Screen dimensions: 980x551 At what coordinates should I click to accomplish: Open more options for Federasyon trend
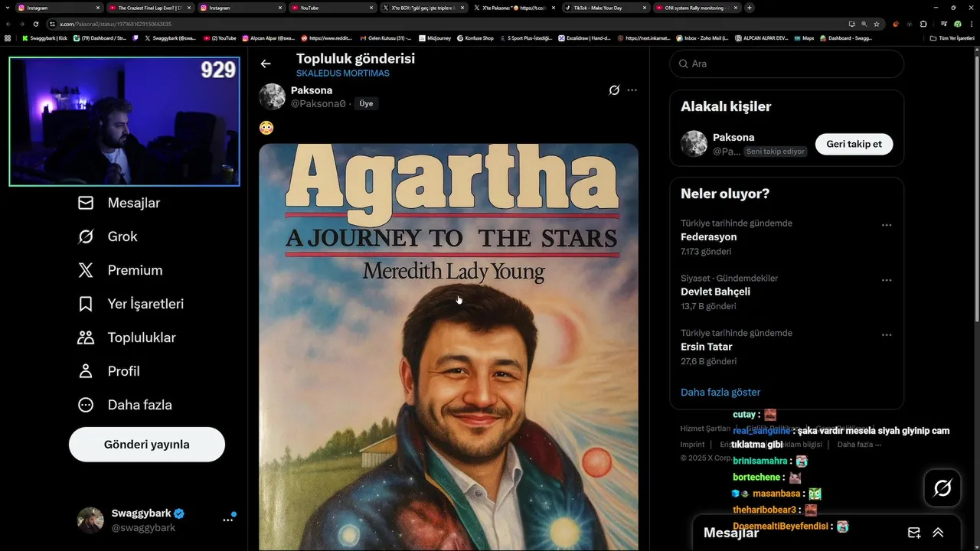887,225
